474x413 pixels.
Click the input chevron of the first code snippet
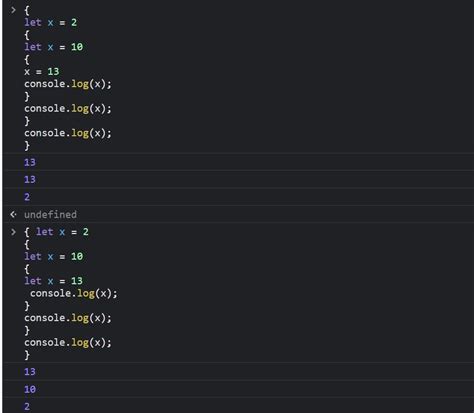coord(13,10)
